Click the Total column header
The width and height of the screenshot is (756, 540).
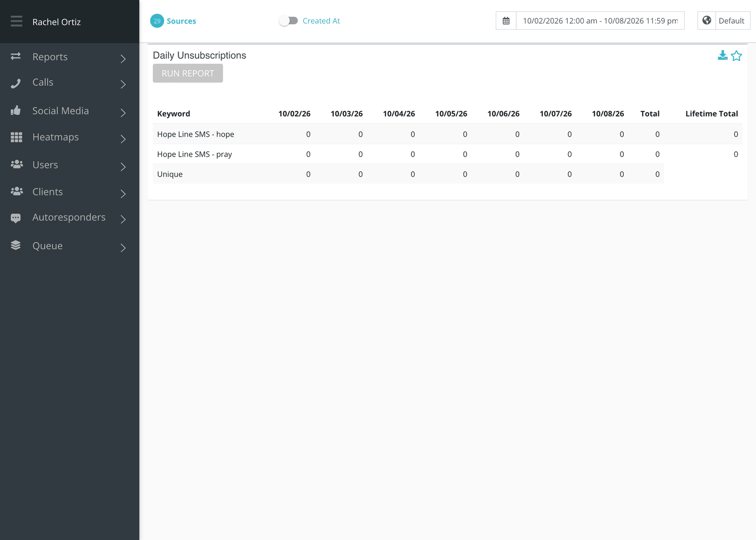(x=650, y=113)
